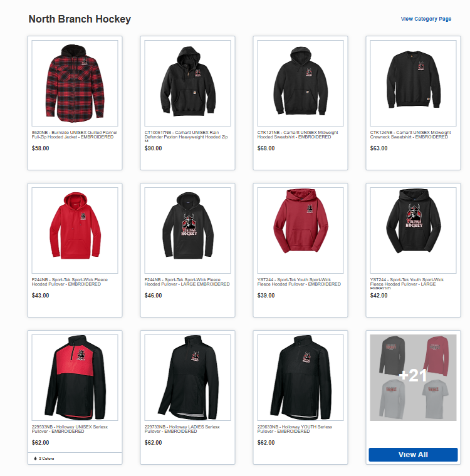470x476 pixels.
Task: Click the blue View All button
Action: 413,455
